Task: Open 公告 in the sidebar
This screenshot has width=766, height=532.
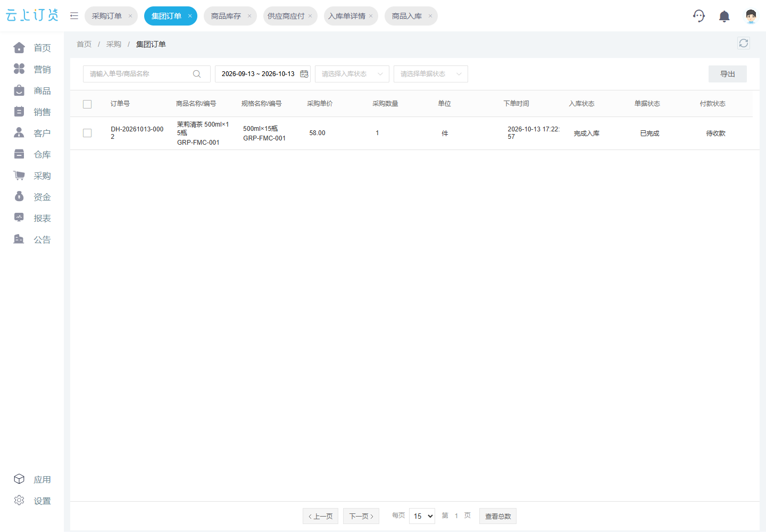Action: point(32,239)
